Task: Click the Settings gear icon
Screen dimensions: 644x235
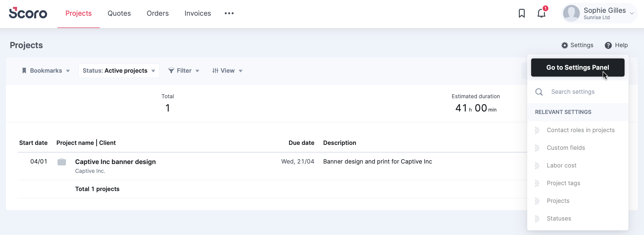Action: [565, 45]
